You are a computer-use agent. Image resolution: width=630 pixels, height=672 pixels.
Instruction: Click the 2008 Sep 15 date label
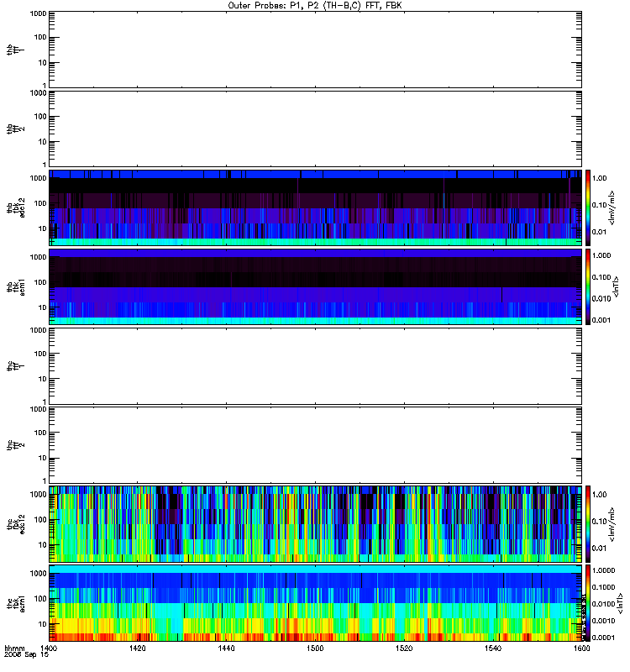point(27,654)
